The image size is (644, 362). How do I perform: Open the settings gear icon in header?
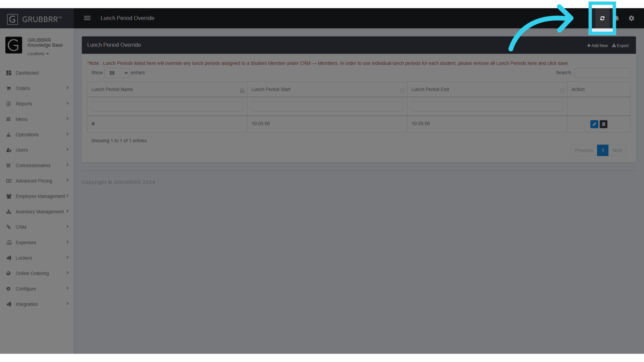[631, 18]
